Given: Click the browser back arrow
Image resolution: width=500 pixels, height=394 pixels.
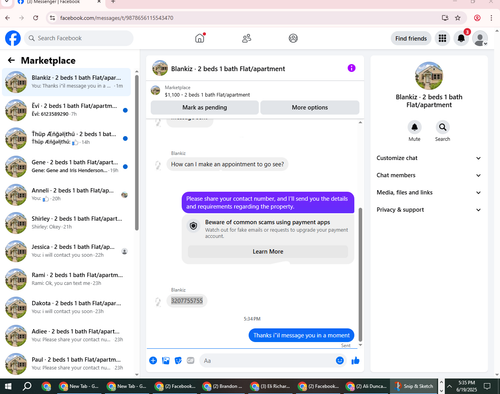Looking at the screenshot, I should click(x=8, y=18).
